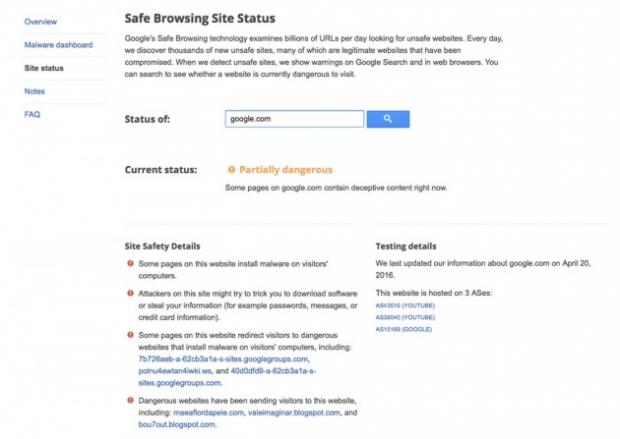
Task: Click the red alert icon beside Dangerous websites sending visitors
Action: [x=130, y=399]
